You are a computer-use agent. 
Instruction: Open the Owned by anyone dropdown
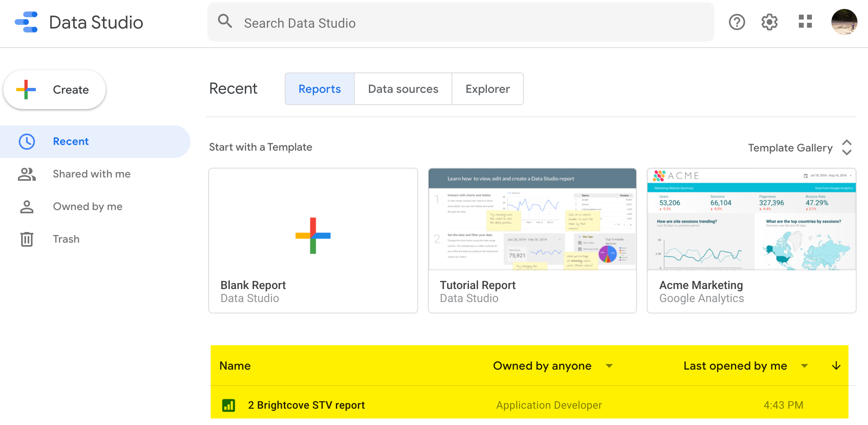click(x=552, y=366)
